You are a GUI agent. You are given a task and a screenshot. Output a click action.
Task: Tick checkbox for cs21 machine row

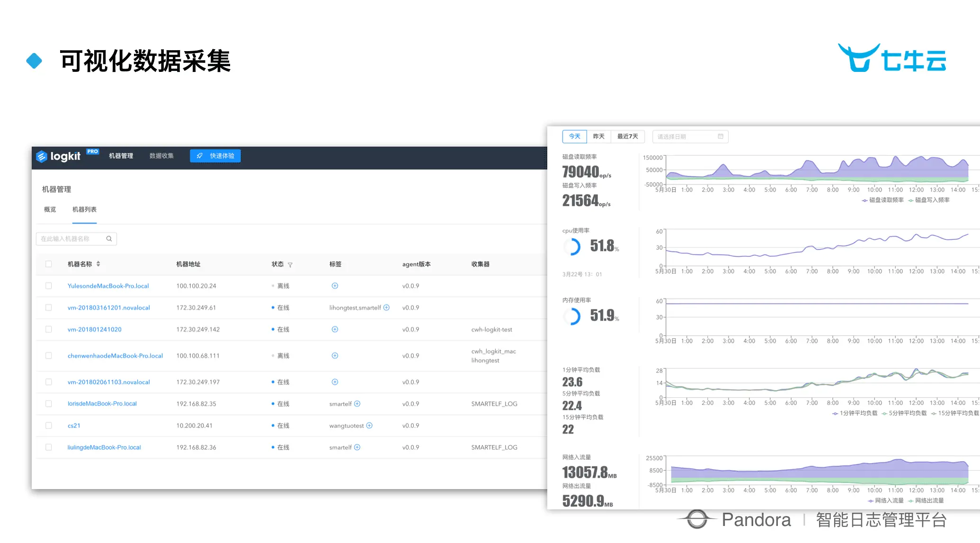tap(48, 426)
